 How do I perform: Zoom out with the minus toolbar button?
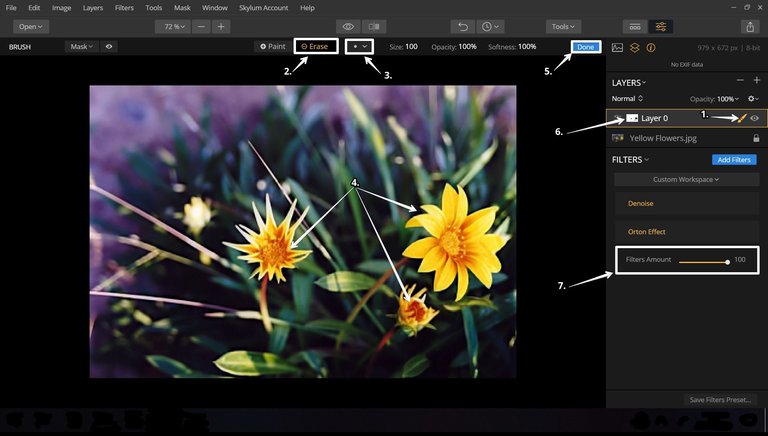tap(201, 26)
